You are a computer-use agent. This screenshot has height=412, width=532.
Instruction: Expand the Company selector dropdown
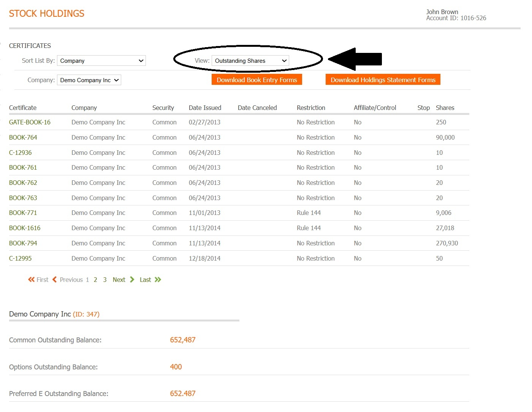pos(89,80)
